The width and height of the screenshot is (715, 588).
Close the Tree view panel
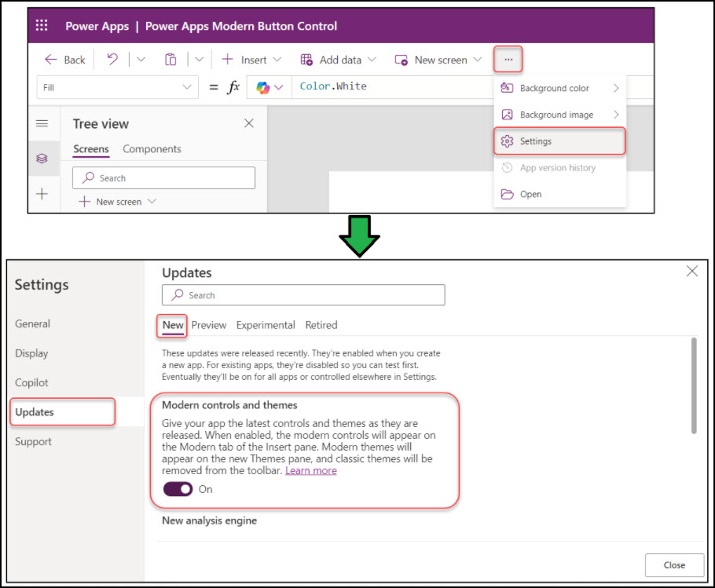pyautogui.click(x=248, y=123)
